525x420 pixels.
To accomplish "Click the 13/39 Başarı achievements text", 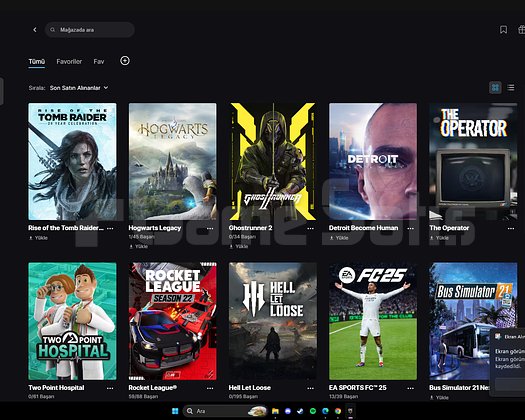I will pos(344,397).
